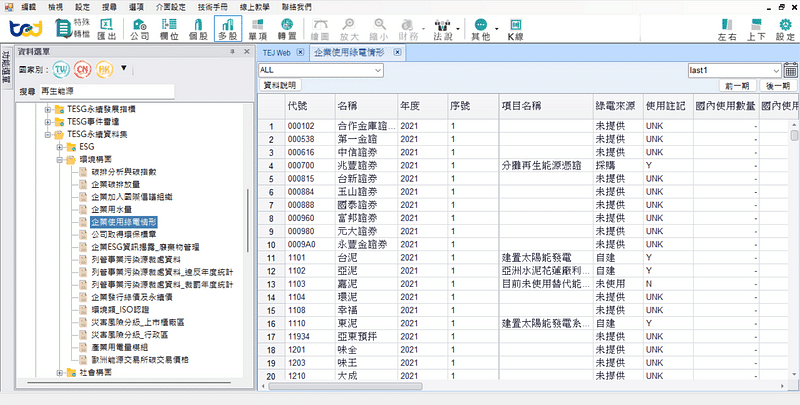Select the 企業碳排放量 tree item

point(115,184)
